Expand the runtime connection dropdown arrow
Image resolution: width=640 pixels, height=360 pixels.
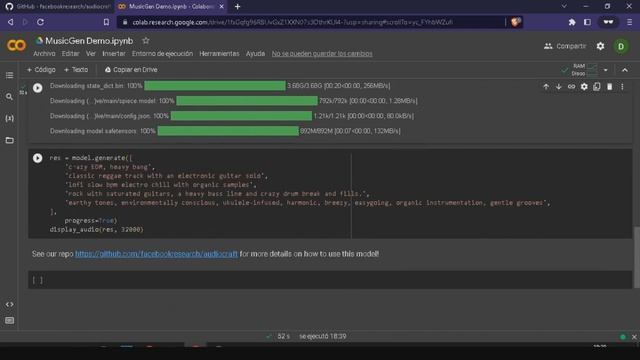(x=605, y=70)
